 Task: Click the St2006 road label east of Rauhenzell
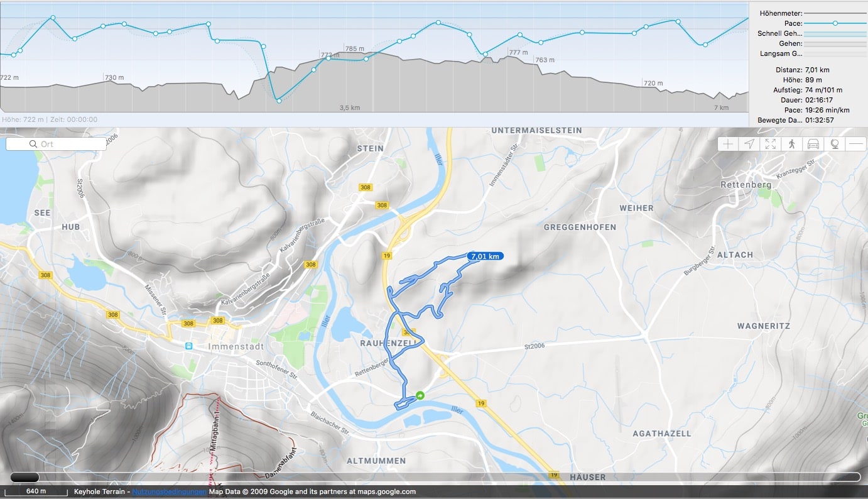(x=536, y=346)
